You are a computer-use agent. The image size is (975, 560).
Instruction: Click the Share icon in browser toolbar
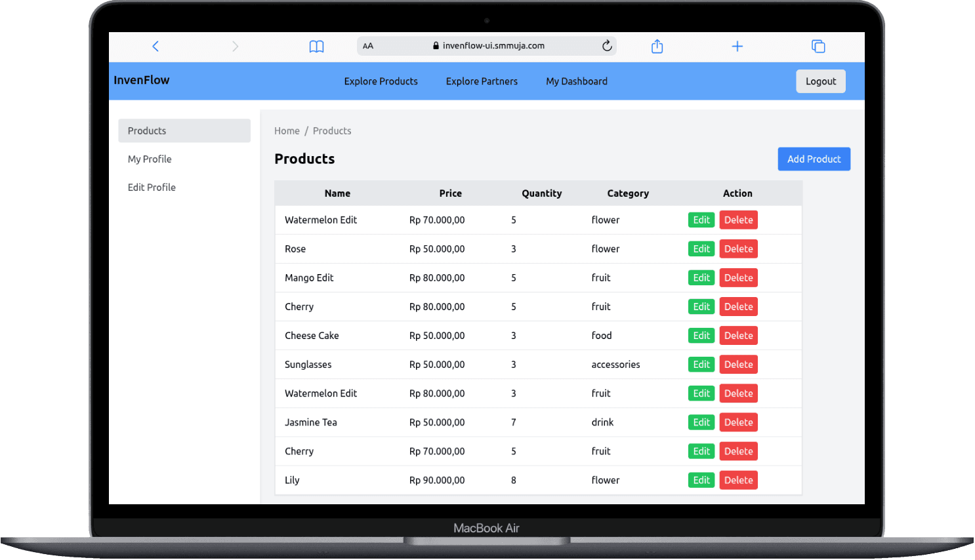click(657, 46)
